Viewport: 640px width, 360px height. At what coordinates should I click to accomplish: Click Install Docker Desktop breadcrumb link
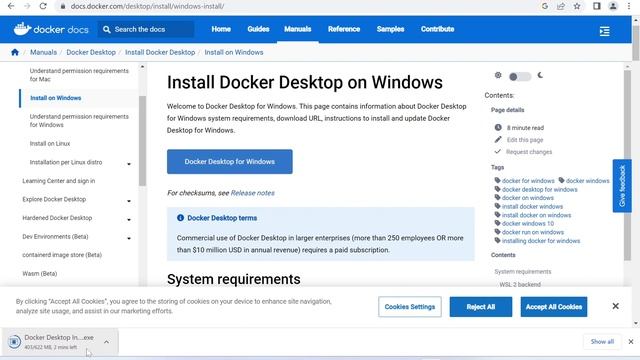pyautogui.click(x=160, y=52)
